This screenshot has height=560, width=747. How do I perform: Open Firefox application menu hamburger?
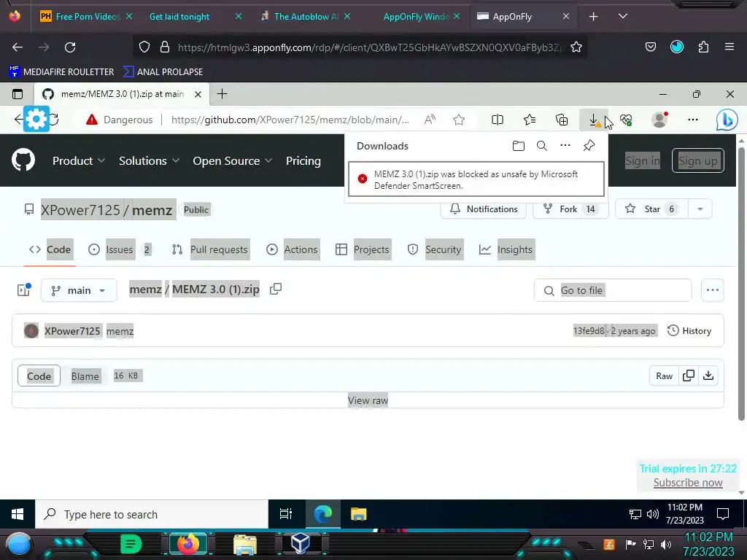pyautogui.click(x=729, y=47)
